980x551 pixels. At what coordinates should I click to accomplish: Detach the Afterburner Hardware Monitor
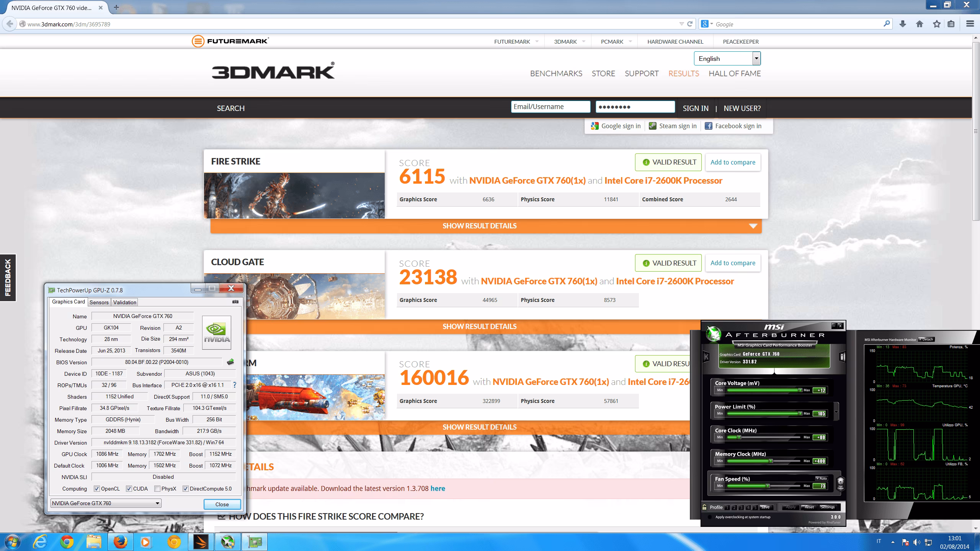(x=926, y=339)
